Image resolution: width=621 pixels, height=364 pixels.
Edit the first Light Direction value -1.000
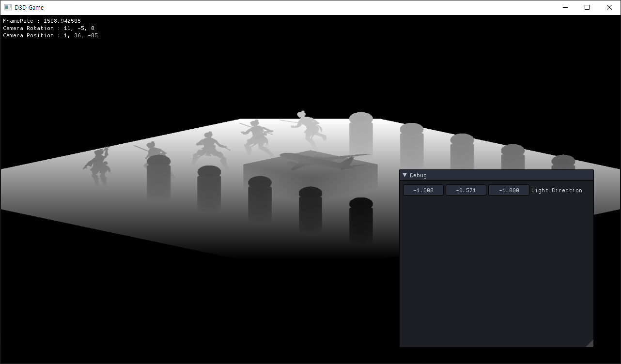tap(423, 190)
